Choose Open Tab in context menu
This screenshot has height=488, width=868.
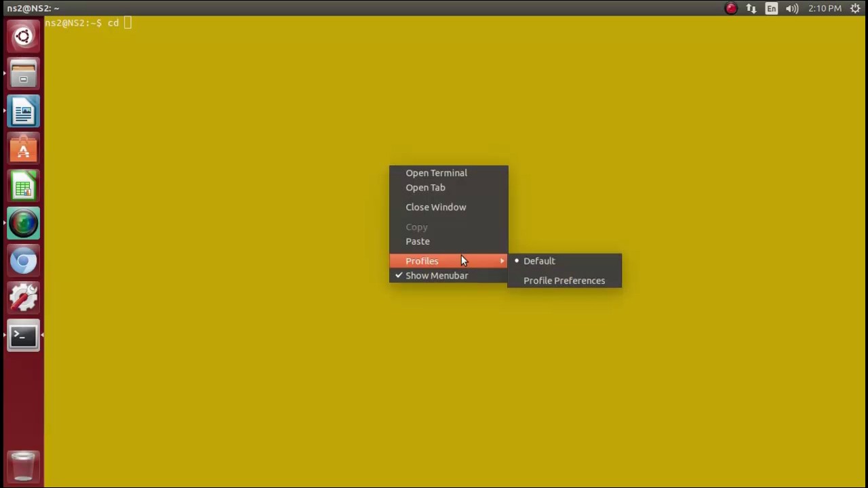point(448,188)
